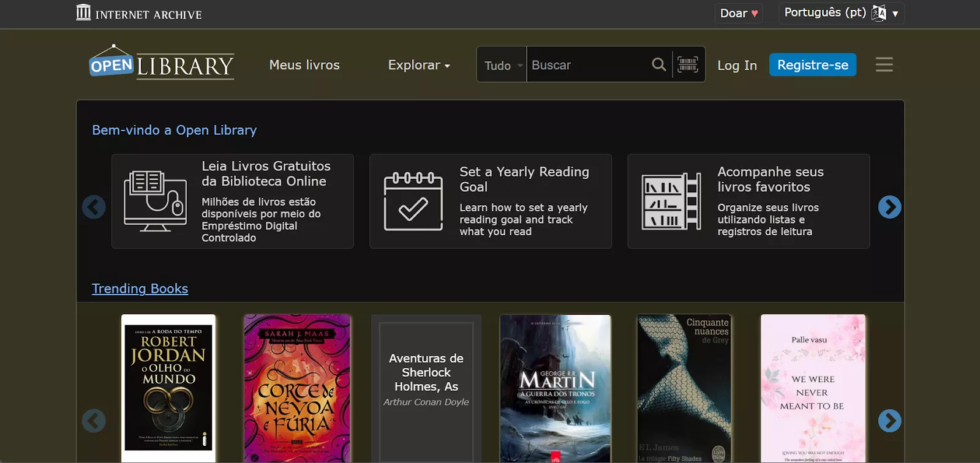Click the bookshelf ladder icon
The width and height of the screenshot is (980, 463).
(x=671, y=201)
